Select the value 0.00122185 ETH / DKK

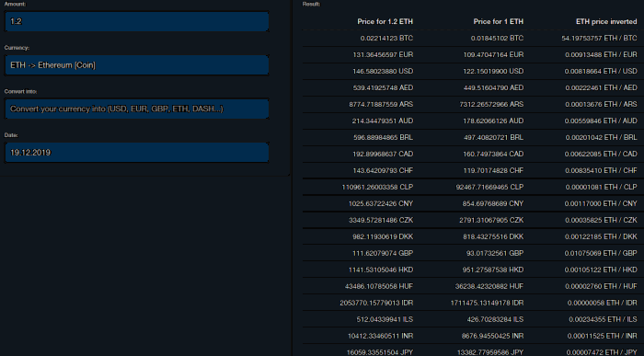pyautogui.click(x=601, y=236)
